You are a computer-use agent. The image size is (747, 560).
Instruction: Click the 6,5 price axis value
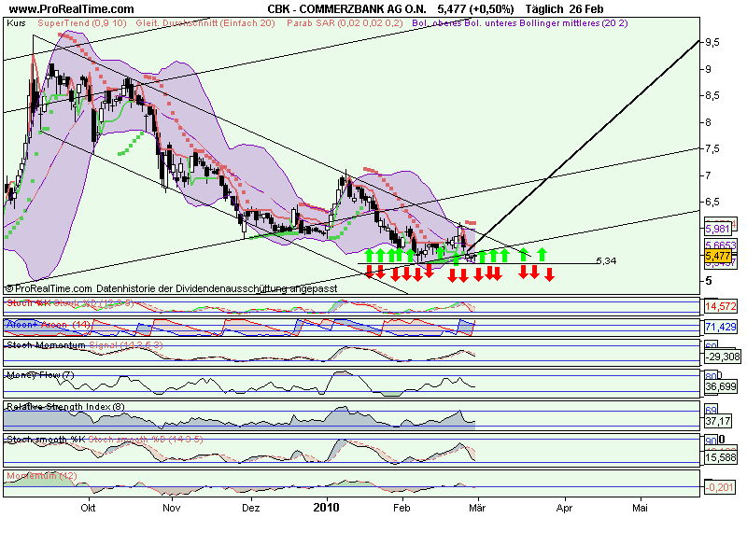tap(712, 202)
